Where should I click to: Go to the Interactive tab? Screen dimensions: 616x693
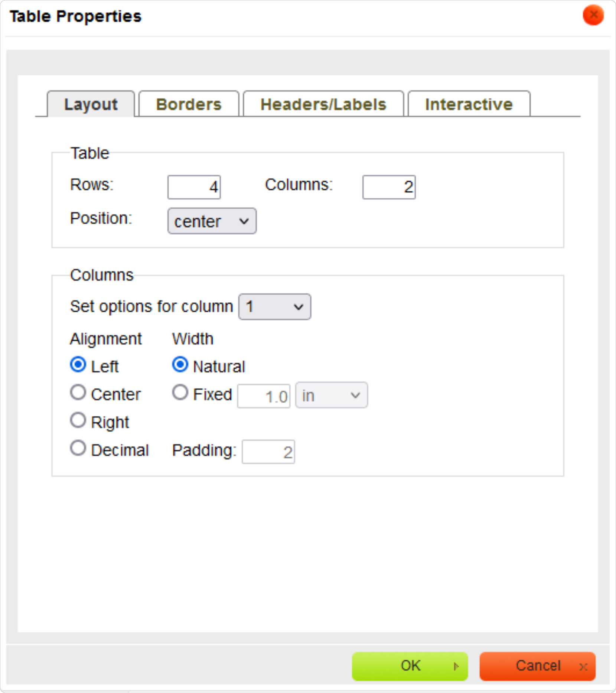pos(469,104)
